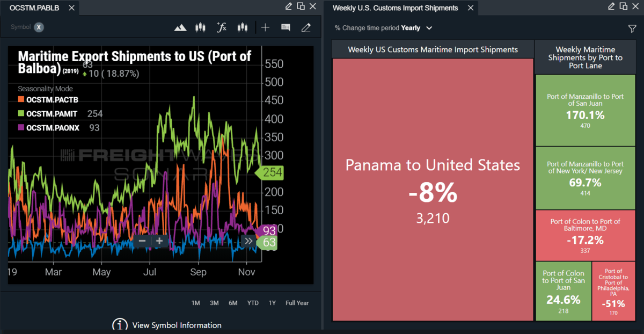This screenshot has width=644, height=334.
Task: Select OCSTM.PACTB legend label
Action: (52, 99)
